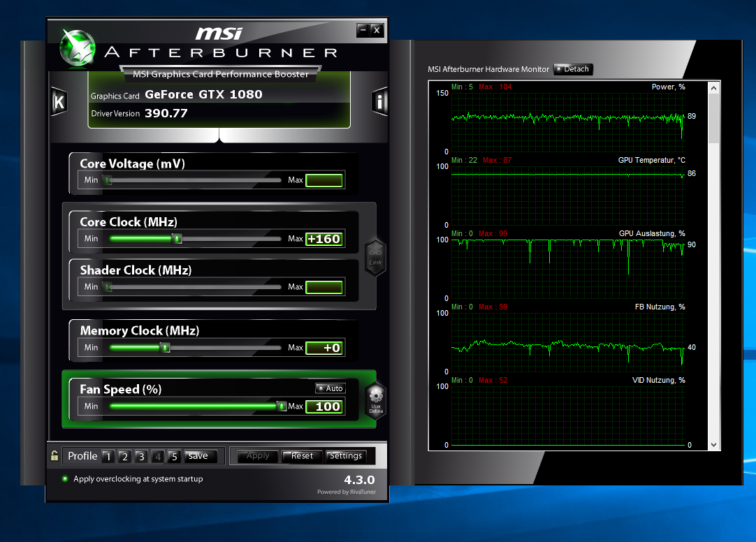Toggle the Core and Shader clock Link button
Image resolution: width=756 pixels, height=542 pixels.
[375, 257]
